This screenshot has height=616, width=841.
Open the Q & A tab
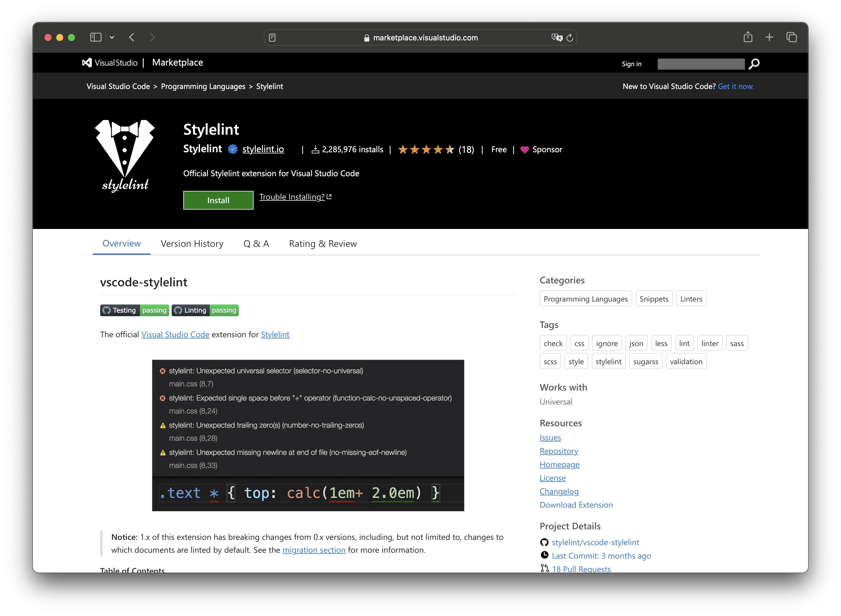point(256,244)
